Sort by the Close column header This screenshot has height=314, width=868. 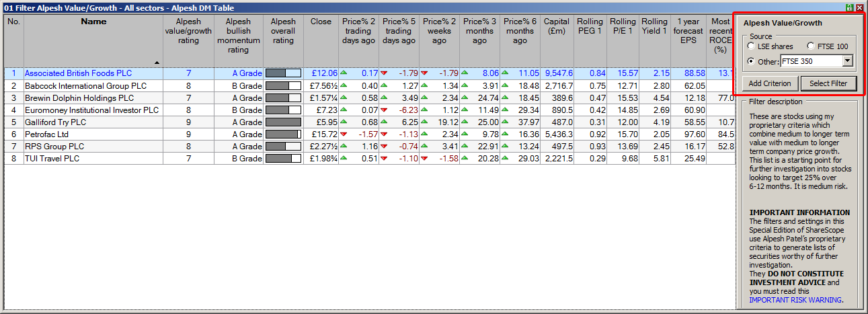[321, 40]
